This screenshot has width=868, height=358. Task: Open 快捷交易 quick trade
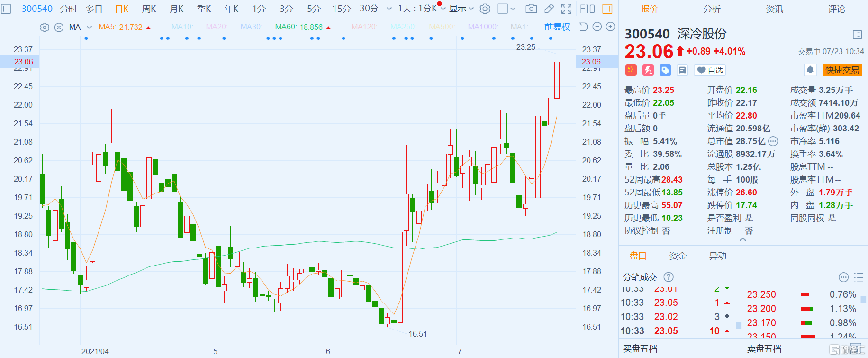[842, 70]
